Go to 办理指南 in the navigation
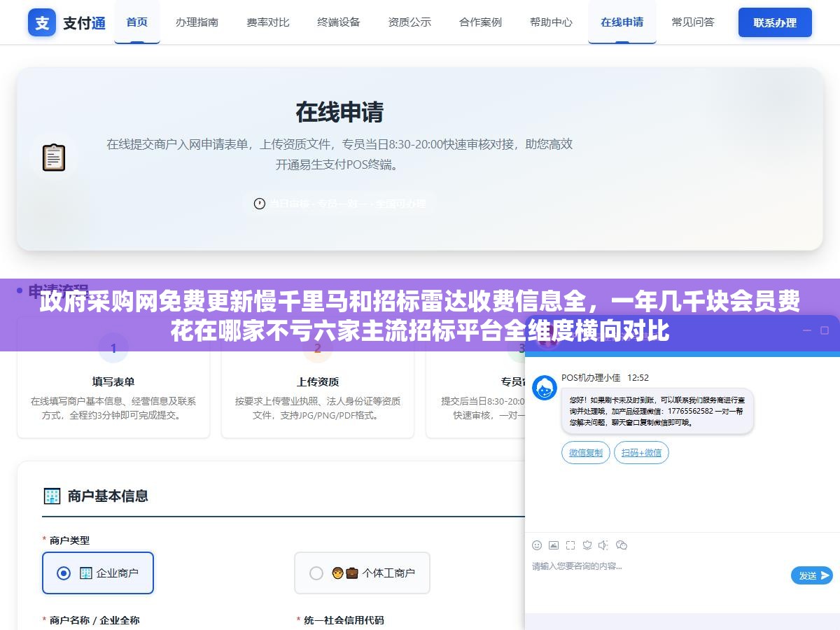 coord(197,22)
